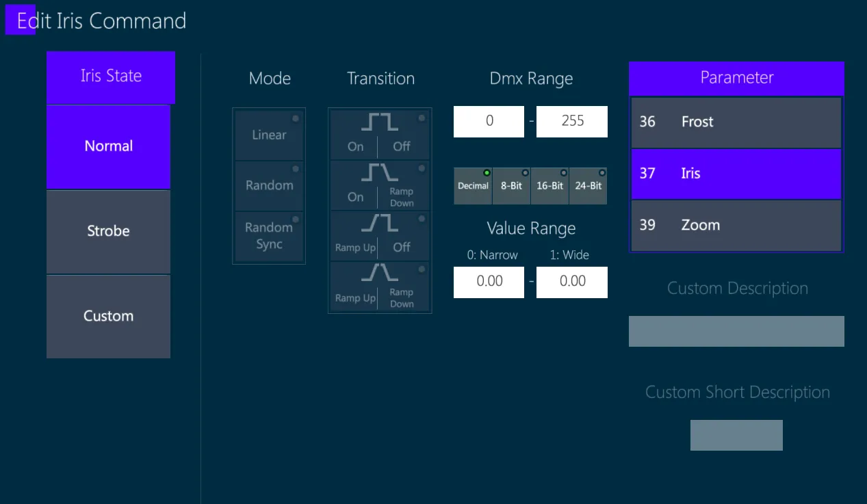
Task: Click the Iris State header
Action: click(111, 77)
